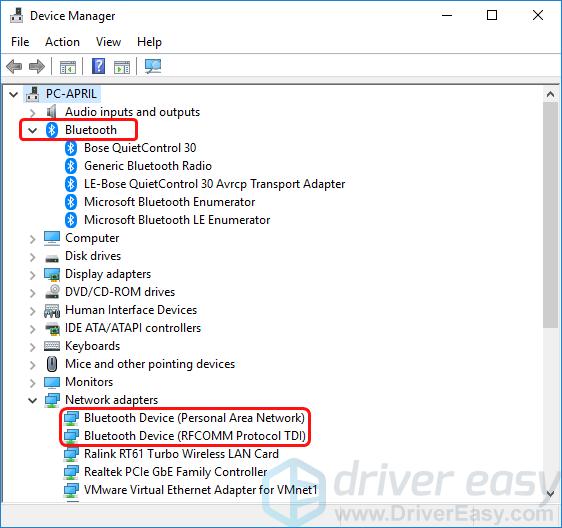Collapse the Network adapters category
This screenshot has width=562, height=528.
pos(33,400)
